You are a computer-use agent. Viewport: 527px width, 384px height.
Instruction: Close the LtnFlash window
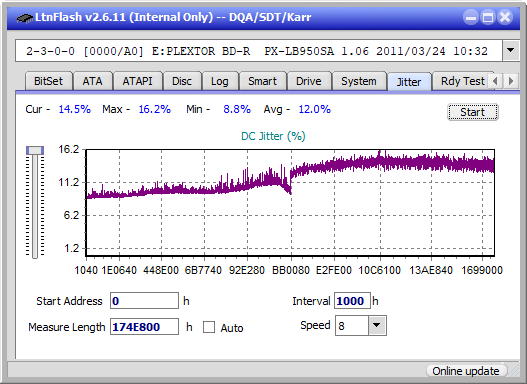point(505,17)
